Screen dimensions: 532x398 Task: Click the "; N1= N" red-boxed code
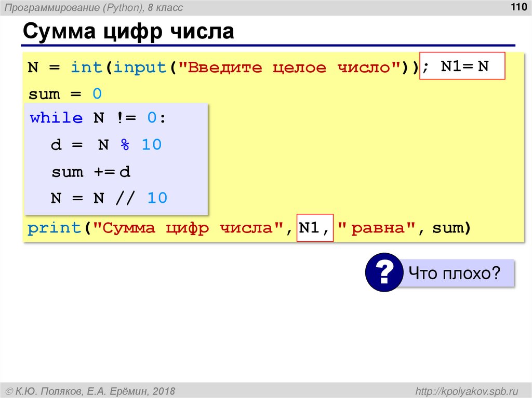coord(462,66)
